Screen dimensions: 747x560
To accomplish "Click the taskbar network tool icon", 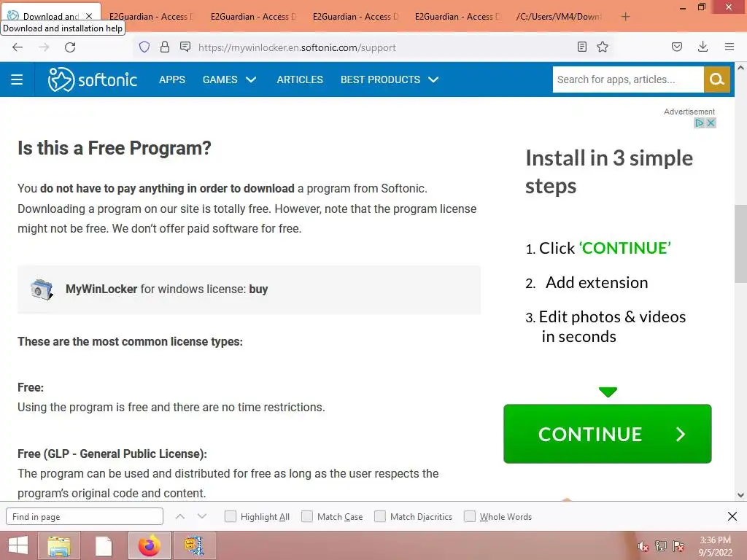I will click(x=194, y=545).
